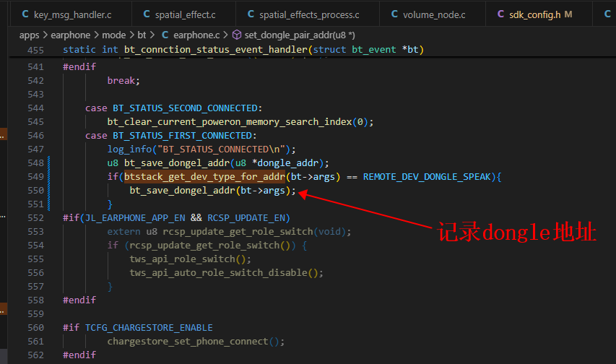Click 'JL_EARPHONE_APP_EN' macro
The height and width of the screenshot is (364, 616).
click(135, 218)
